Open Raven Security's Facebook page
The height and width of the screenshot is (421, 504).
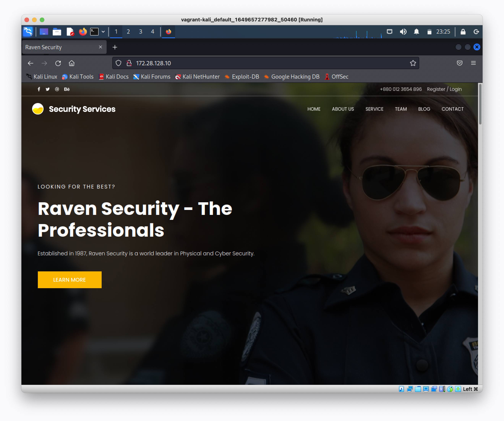click(x=39, y=89)
